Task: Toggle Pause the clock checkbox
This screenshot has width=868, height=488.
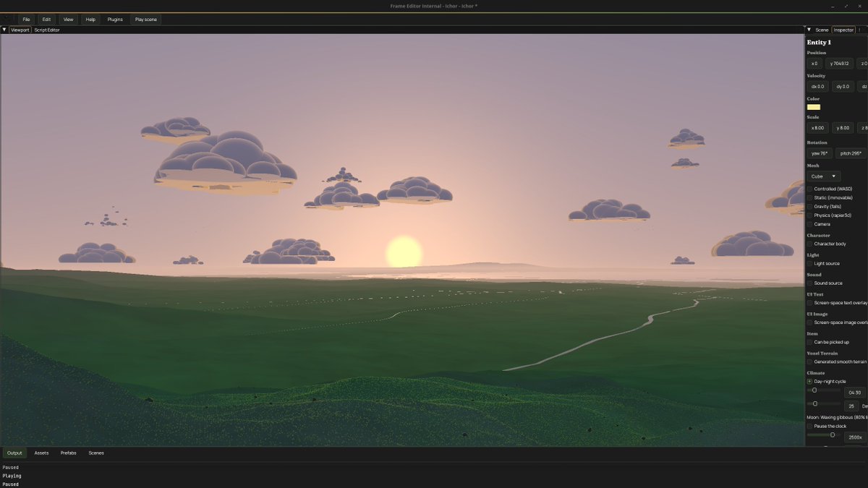Action: pos(809,426)
